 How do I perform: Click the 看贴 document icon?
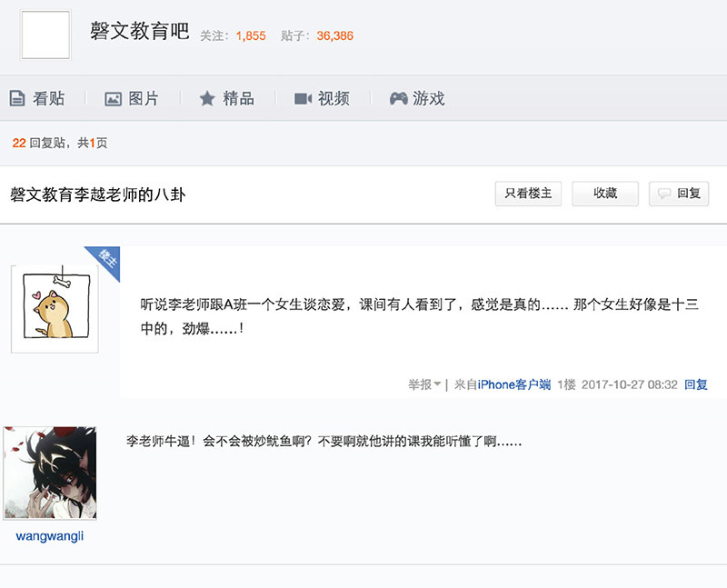(x=16, y=98)
